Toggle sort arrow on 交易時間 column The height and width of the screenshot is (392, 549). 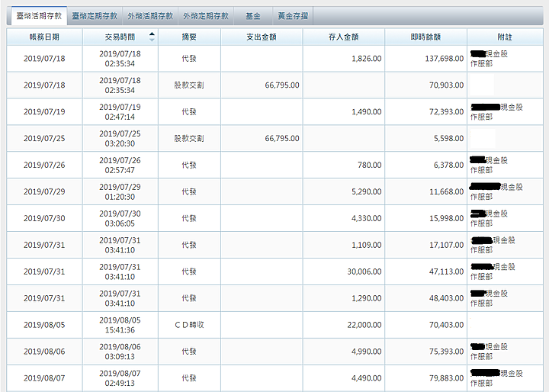152,37
